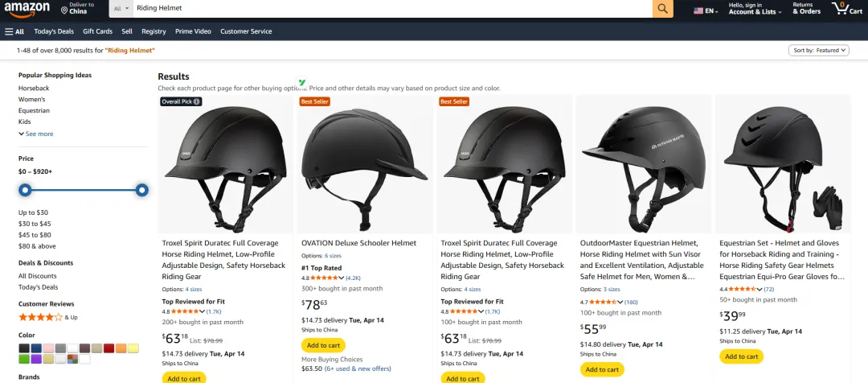Open the EN language flag selector
Screen dimensions: 868x383
[705, 11]
